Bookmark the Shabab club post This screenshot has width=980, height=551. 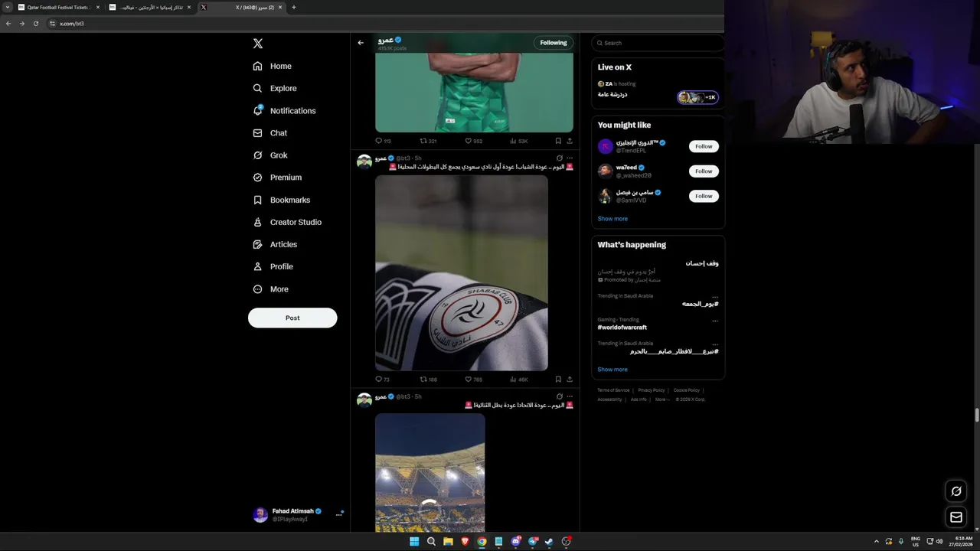point(558,380)
